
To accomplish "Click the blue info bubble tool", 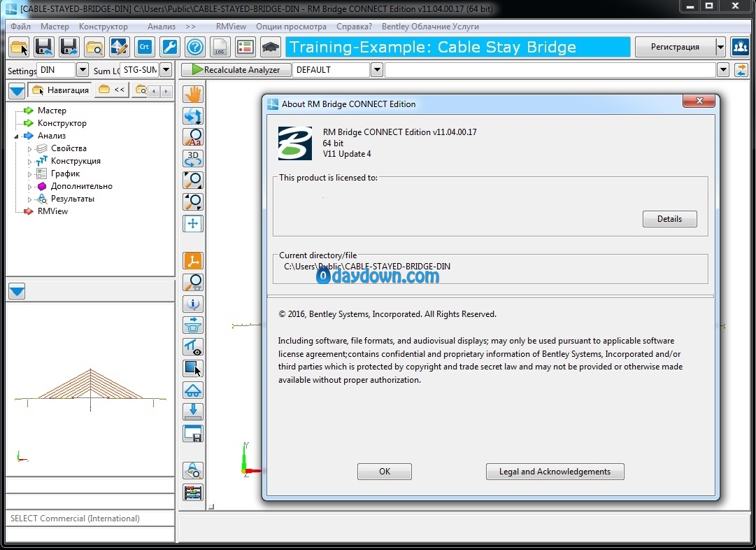I will tap(193, 304).
